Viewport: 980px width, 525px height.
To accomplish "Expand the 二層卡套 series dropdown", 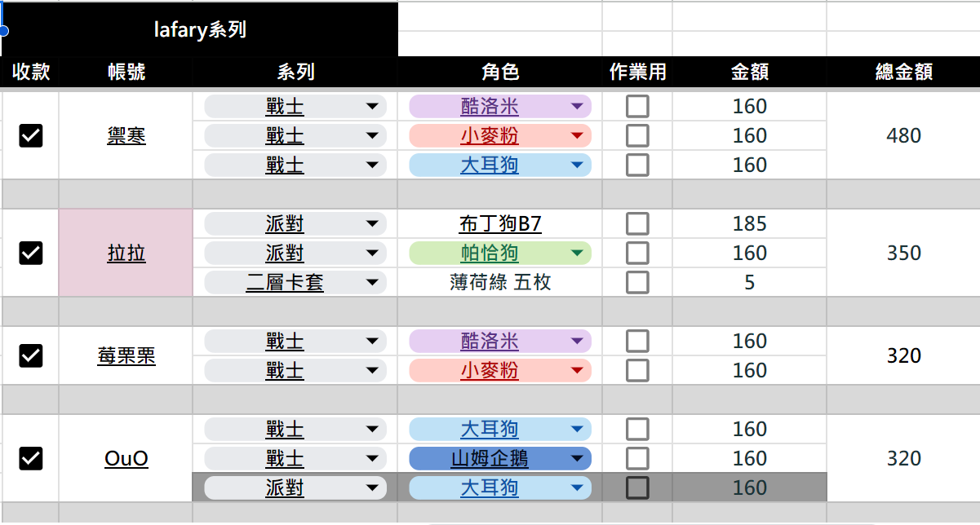I will pyautogui.click(x=295, y=282).
